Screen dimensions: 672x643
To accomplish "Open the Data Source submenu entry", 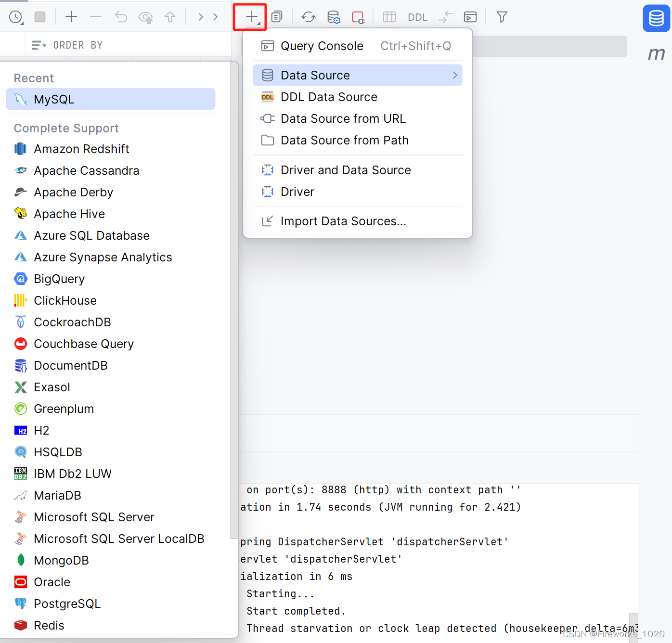I will pyautogui.click(x=357, y=75).
